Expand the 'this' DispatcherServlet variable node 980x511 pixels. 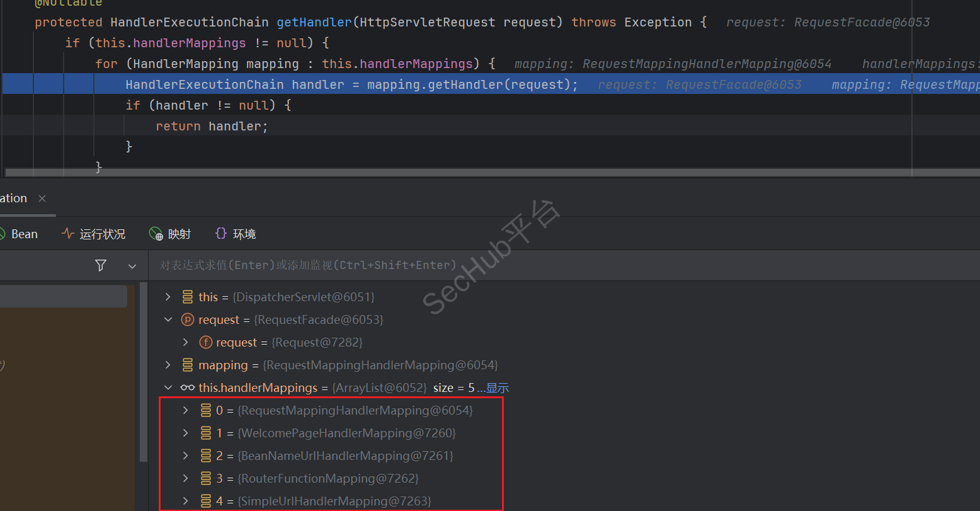click(168, 297)
